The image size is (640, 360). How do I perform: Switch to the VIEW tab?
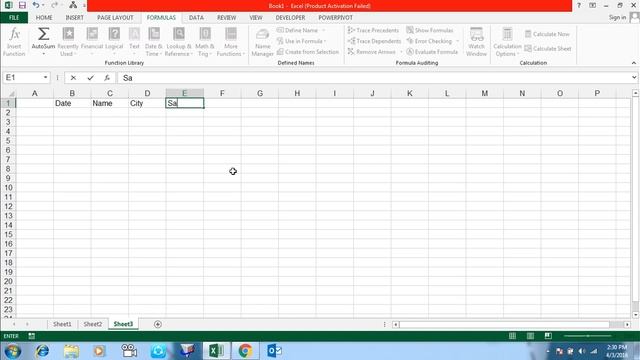[256, 18]
